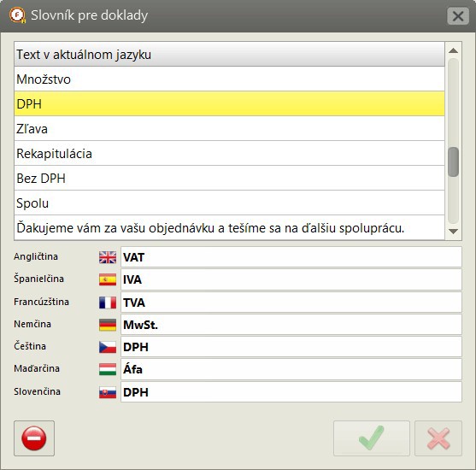Click the French flag icon
The height and width of the screenshot is (470, 476).
(108, 303)
